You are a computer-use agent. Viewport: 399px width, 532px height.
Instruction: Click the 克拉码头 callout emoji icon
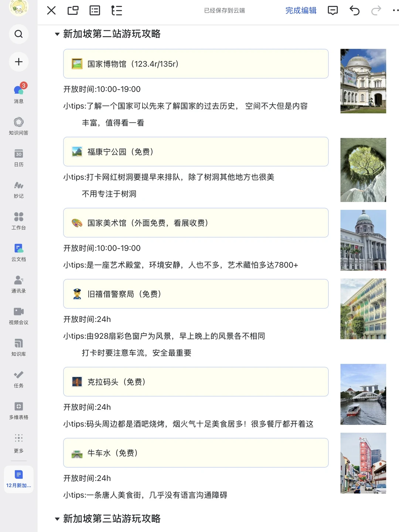tap(77, 382)
